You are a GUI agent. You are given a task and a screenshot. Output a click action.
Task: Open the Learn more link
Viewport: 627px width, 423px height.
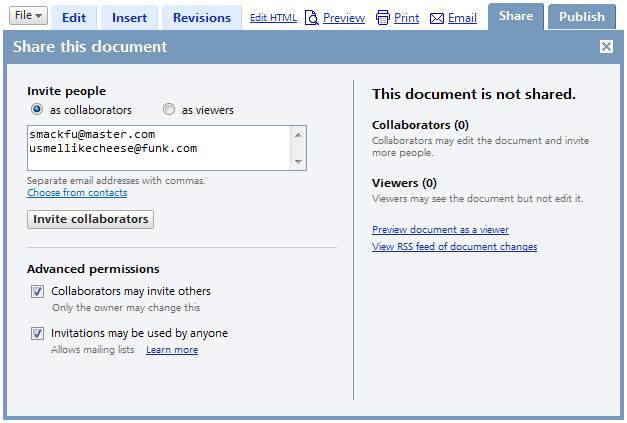pos(172,350)
